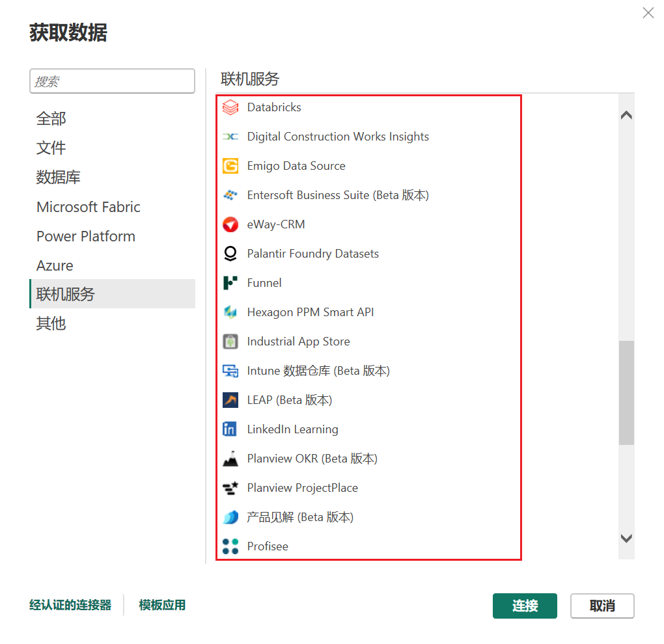The image size is (664, 644).
Task: Select Emigo Data Source entry text
Action: pyautogui.click(x=296, y=166)
